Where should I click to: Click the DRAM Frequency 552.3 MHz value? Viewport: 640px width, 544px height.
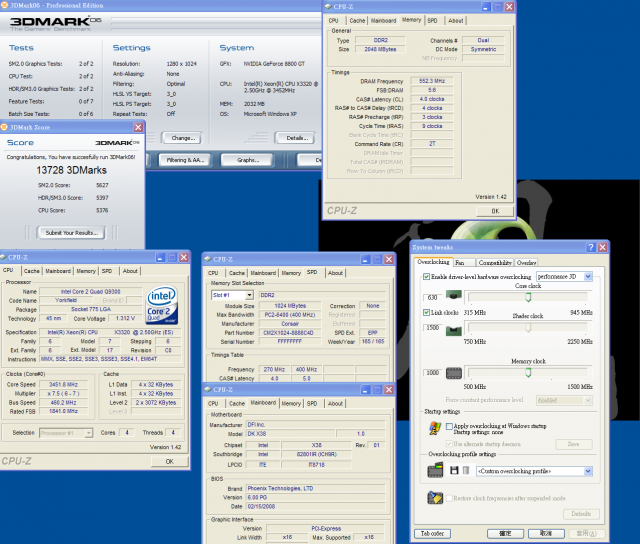(x=432, y=81)
